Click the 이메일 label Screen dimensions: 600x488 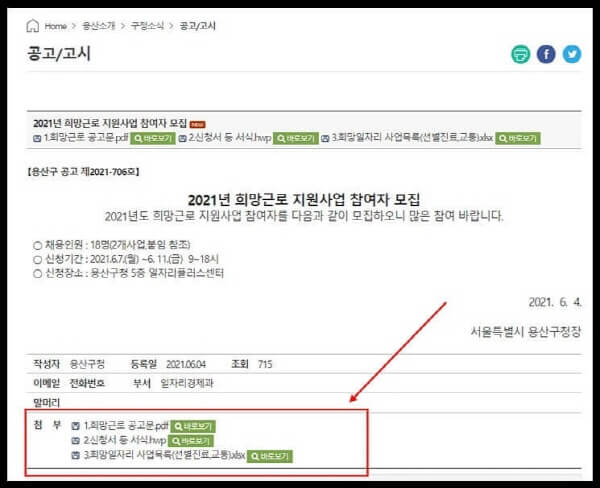point(47,383)
